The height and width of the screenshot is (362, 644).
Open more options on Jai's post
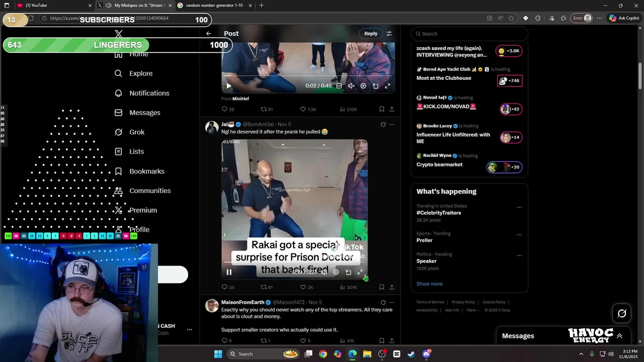(x=392, y=124)
